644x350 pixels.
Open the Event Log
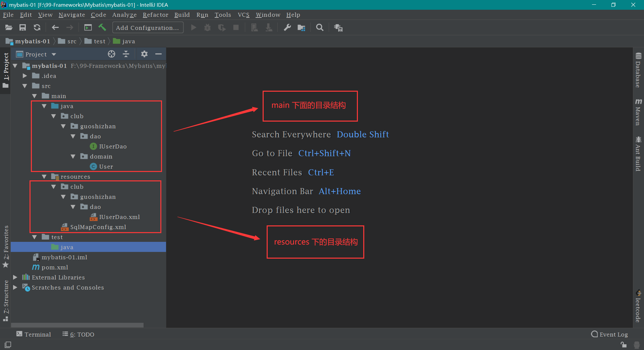tap(609, 334)
